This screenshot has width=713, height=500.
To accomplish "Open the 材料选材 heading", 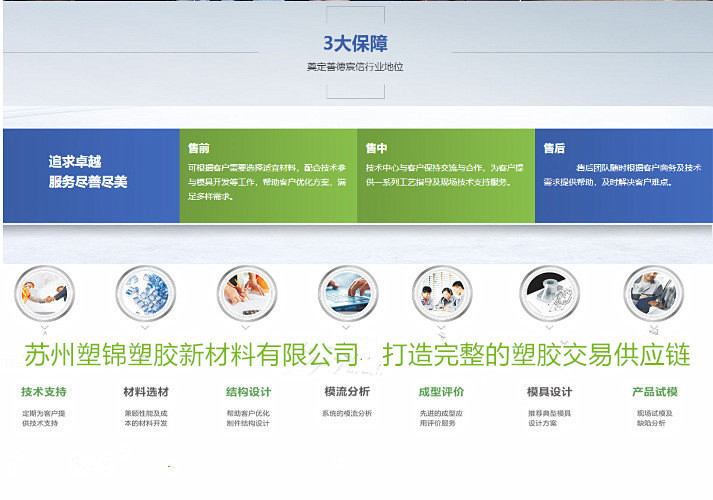I will [x=146, y=392].
